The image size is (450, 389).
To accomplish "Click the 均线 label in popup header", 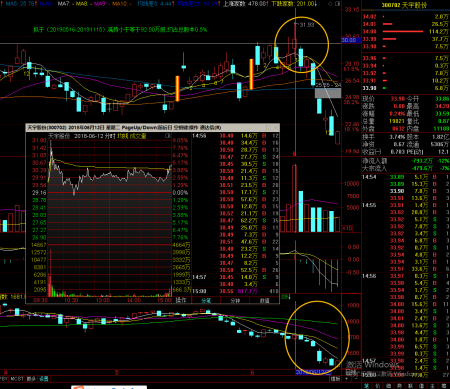I will click(123, 136).
